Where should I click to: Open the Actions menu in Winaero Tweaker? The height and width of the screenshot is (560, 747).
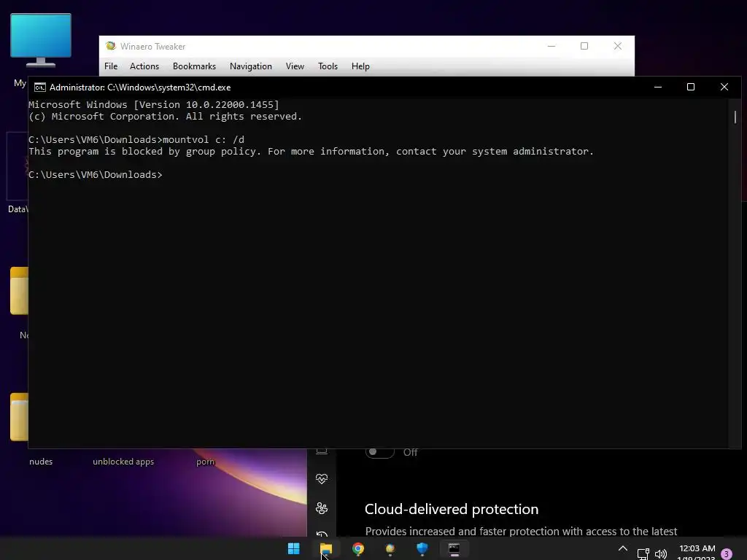coord(144,66)
